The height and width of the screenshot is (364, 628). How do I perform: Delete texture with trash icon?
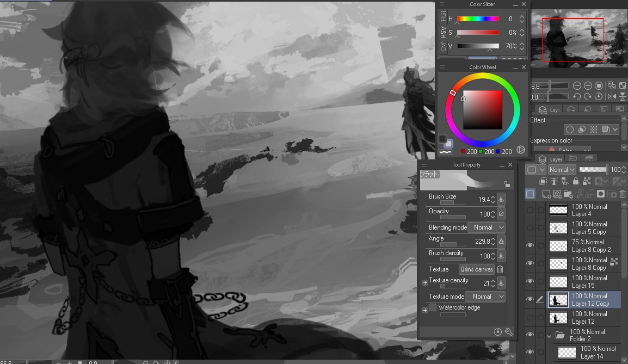tap(500, 269)
